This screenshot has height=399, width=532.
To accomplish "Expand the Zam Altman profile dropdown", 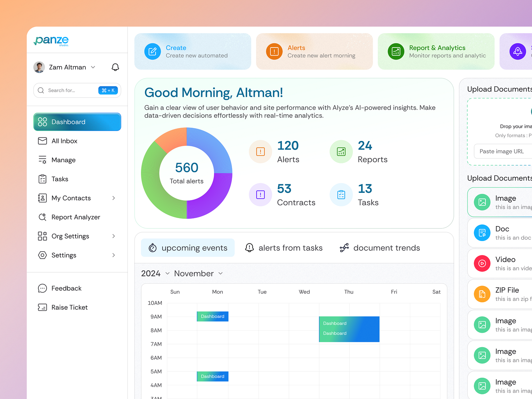I will coord(93,67).
